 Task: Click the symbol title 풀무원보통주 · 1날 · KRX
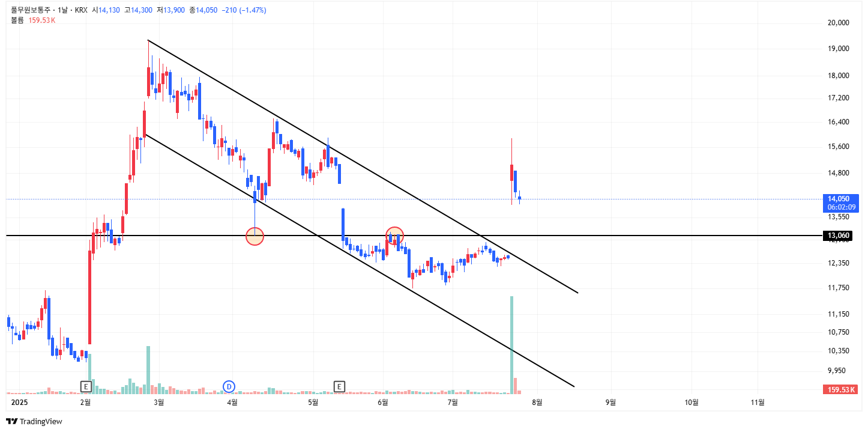(49, 10)
